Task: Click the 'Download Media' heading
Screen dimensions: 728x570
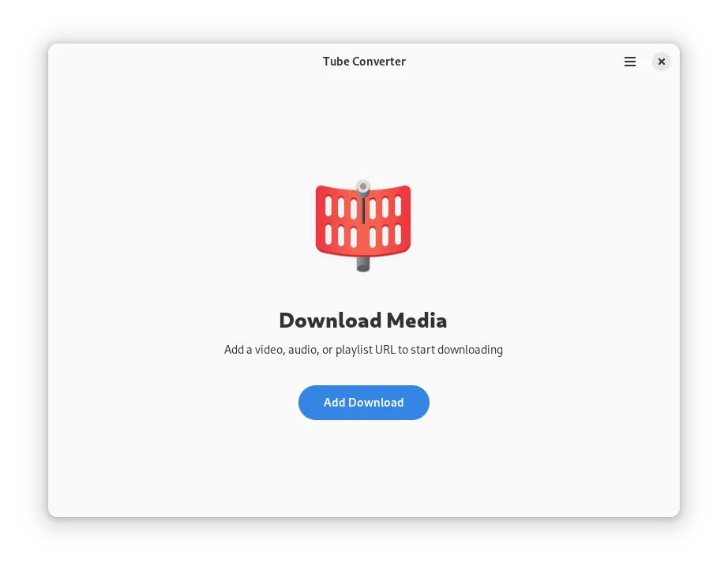Action: click(363, 321)
